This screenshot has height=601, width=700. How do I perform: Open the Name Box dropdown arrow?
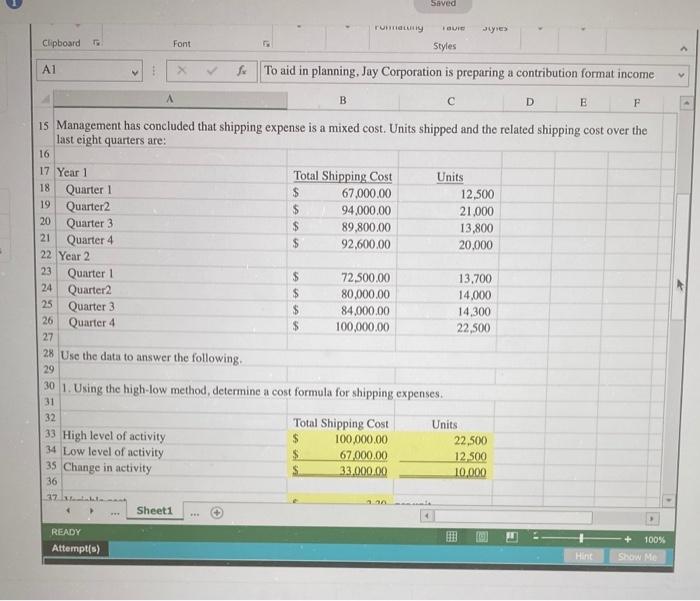pyautogui.click(x=134, y=72)
